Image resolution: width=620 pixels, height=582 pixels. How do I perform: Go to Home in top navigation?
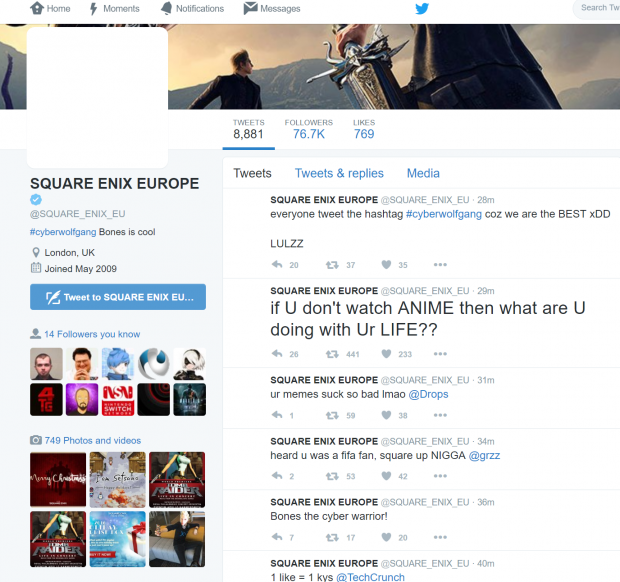[x=50, y=8]
